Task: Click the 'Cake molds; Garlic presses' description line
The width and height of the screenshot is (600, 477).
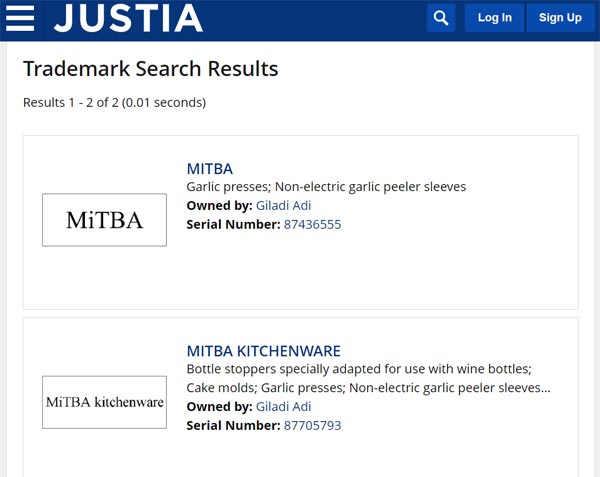Action: pyautogui.click(x=368, y=388)
